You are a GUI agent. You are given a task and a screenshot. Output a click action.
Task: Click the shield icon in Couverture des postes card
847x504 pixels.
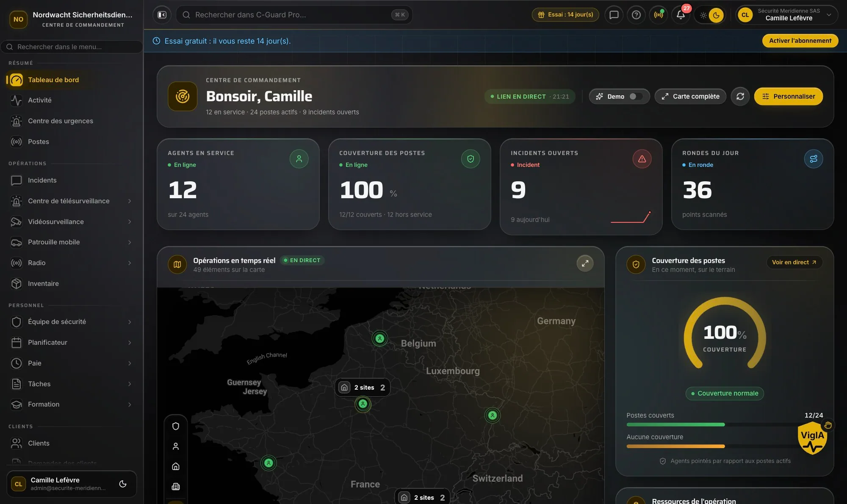471,159
